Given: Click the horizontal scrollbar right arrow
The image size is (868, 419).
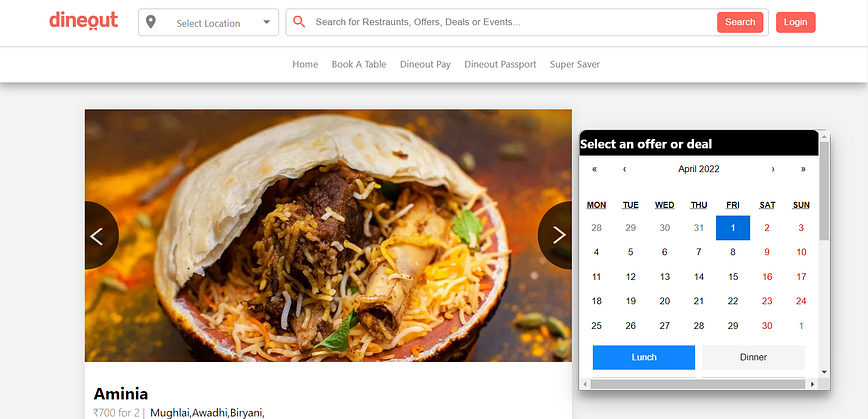Looking at the screenshot, I should (x=813, y=384).
